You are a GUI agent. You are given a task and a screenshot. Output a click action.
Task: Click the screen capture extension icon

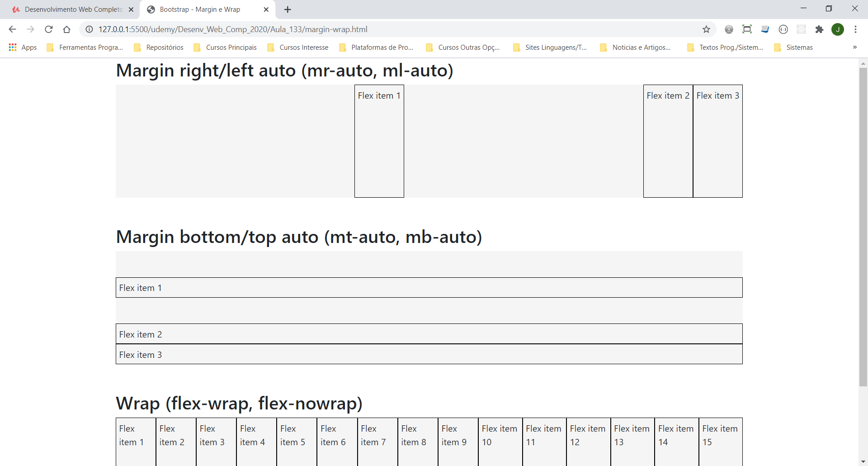pyautogui.click(x=747, y=29)
